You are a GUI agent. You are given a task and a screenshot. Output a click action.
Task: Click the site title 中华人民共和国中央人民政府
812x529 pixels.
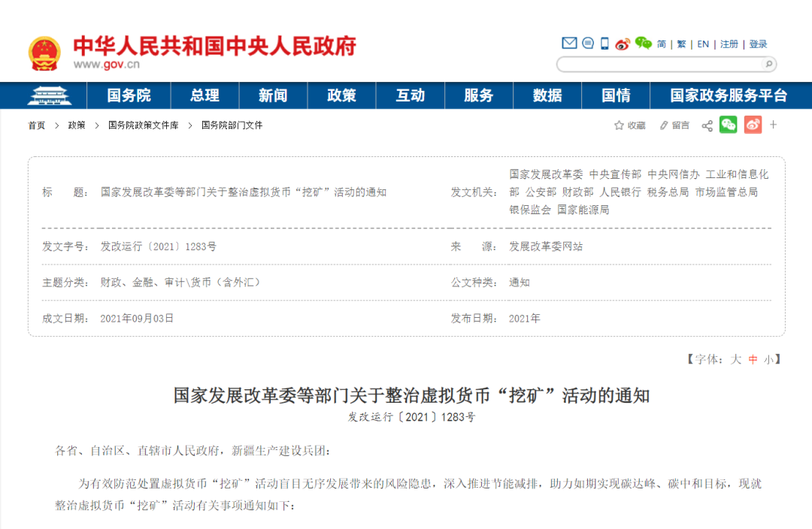[214, 46]
